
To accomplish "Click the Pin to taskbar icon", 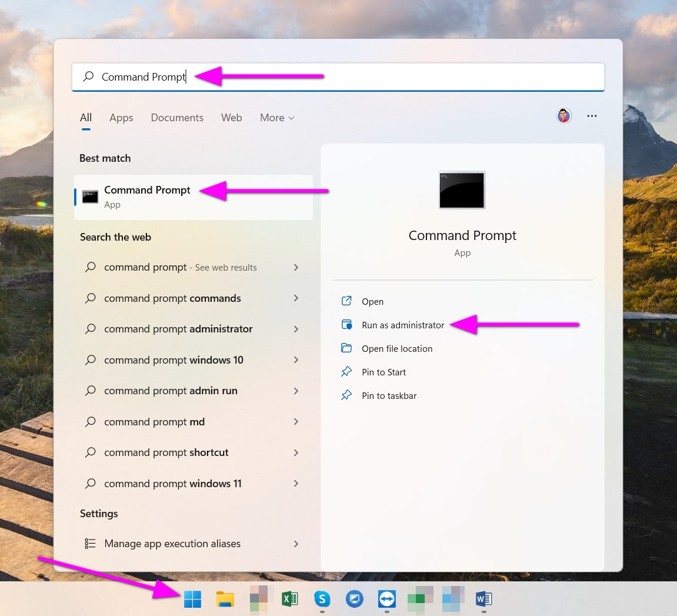I will (347, 395).
